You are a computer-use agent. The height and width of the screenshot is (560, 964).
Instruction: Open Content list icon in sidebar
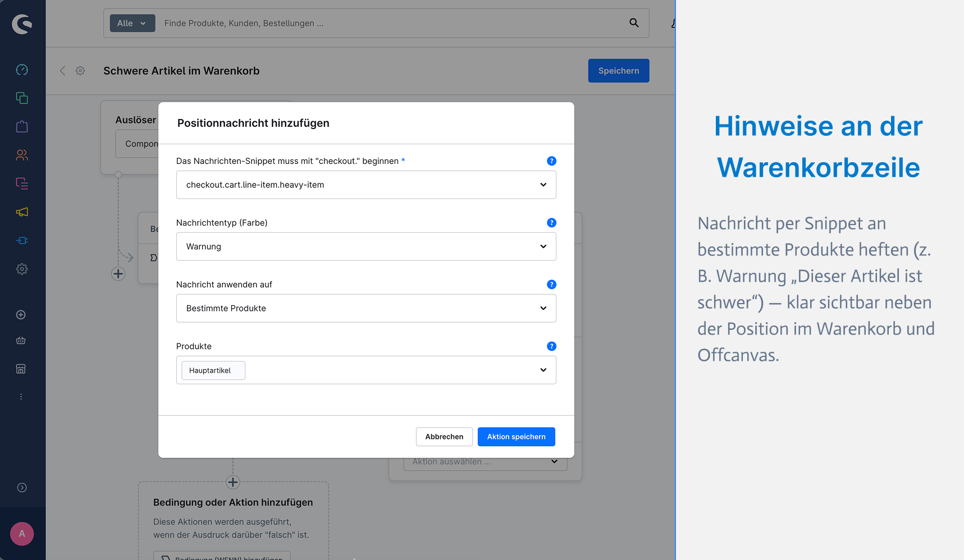point(22,183)
